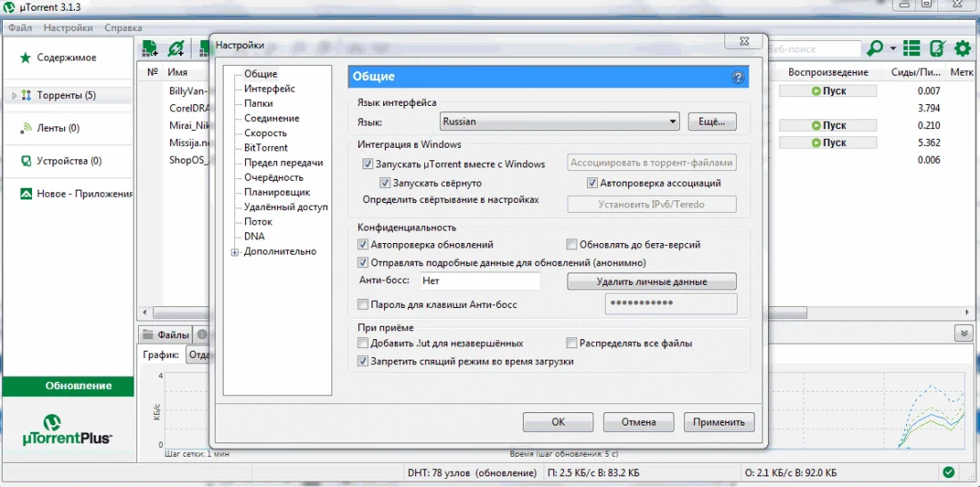This screenshot has height=487, width=980.
Task: Toggle Автопроверка ассоциаций checkbox
Action: click(592, 183)
